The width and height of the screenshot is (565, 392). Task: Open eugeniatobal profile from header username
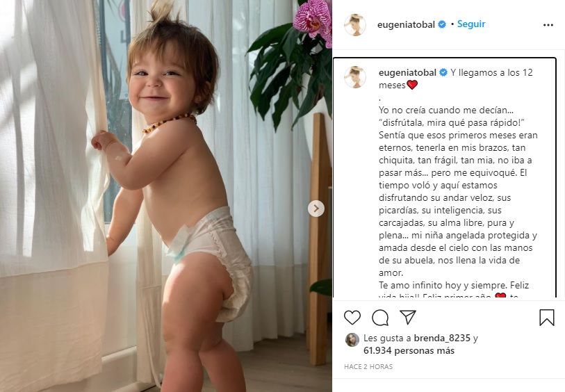[406, 24]
